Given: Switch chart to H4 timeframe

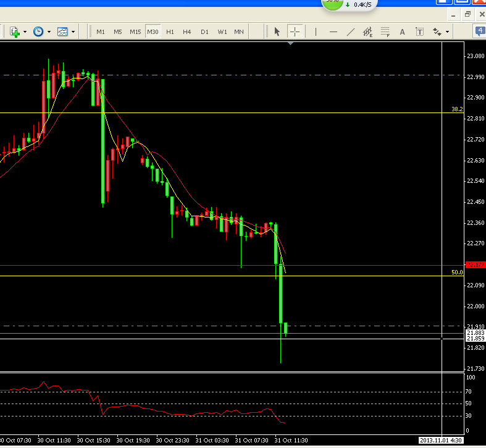Looking at the screenshot, I should coord(187,32).
